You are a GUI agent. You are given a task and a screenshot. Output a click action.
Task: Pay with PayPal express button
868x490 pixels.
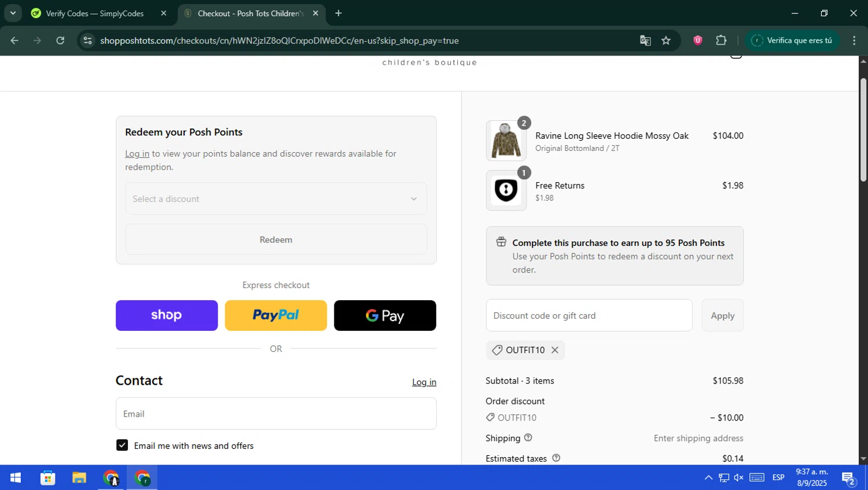pyautogui.click(x=276, y=315)
